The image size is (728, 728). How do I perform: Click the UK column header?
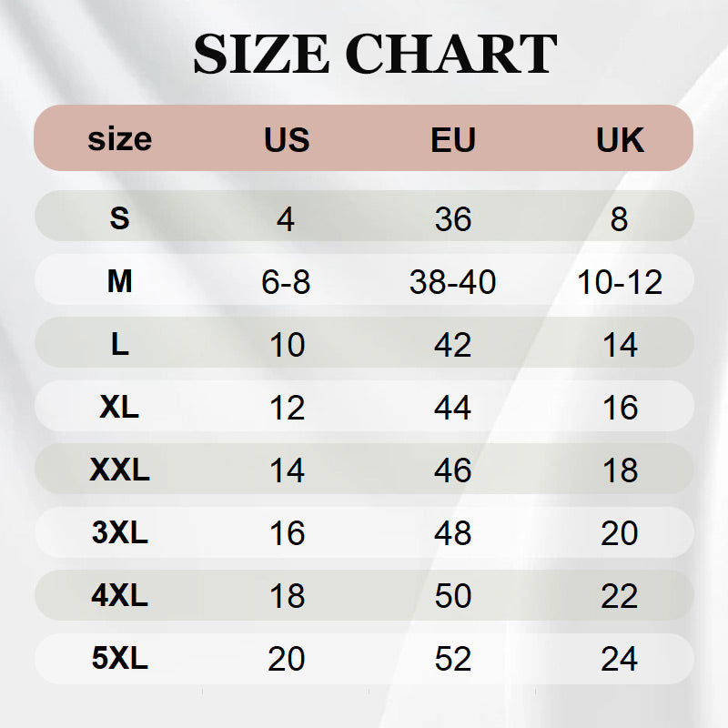(620, 139)
